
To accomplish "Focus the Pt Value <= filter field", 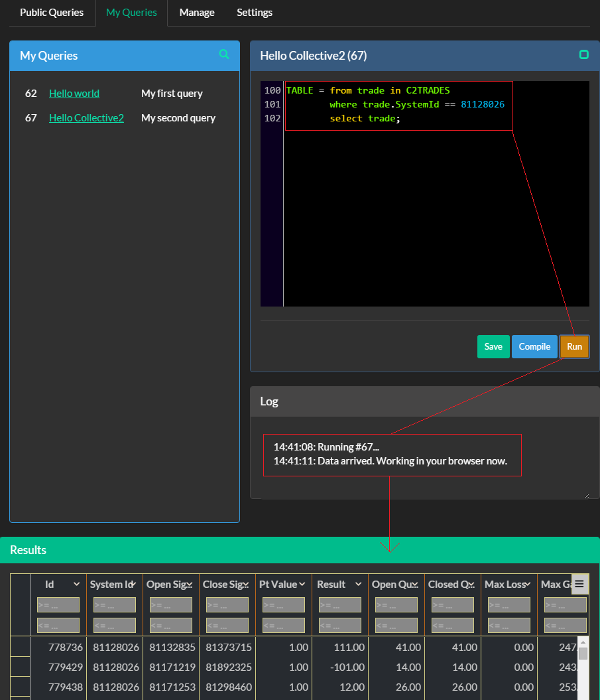I will 284,626.
